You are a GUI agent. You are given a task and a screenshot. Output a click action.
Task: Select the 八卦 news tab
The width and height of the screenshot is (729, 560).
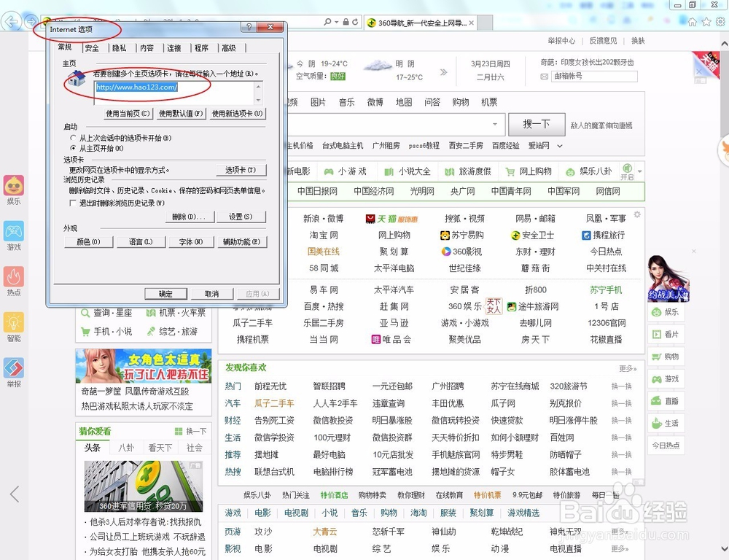(x=126, y=448)
